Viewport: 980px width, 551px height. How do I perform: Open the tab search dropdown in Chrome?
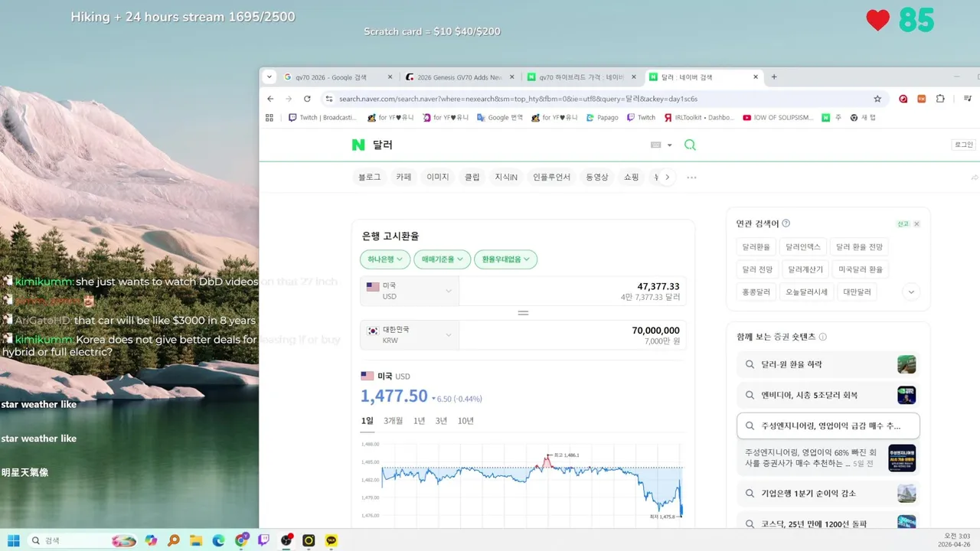[269, 77]
